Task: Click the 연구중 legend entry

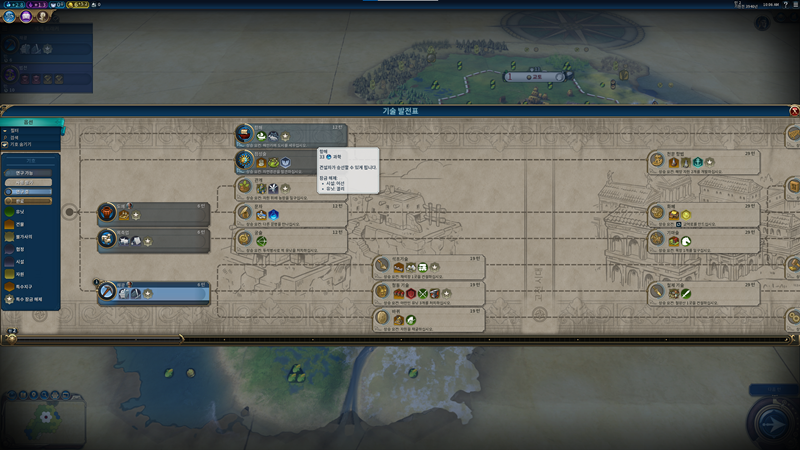Action: pyautogui.click(x=29, y=192)
